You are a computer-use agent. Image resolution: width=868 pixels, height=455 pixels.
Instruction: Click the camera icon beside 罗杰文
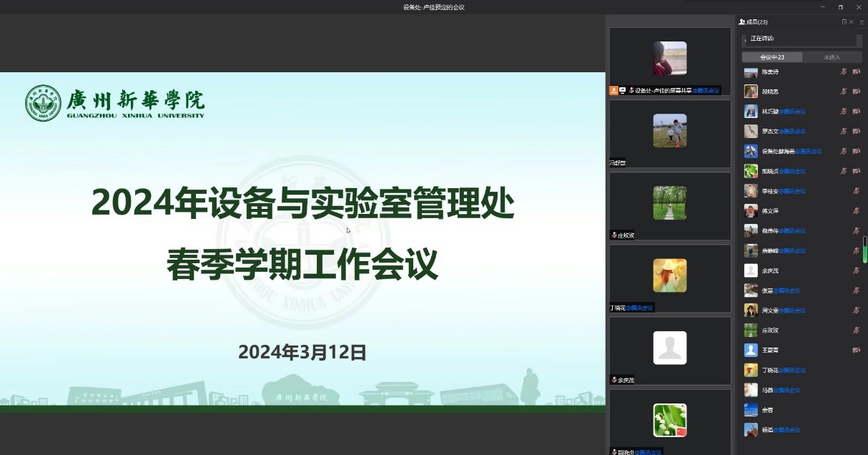pos(857,131)
